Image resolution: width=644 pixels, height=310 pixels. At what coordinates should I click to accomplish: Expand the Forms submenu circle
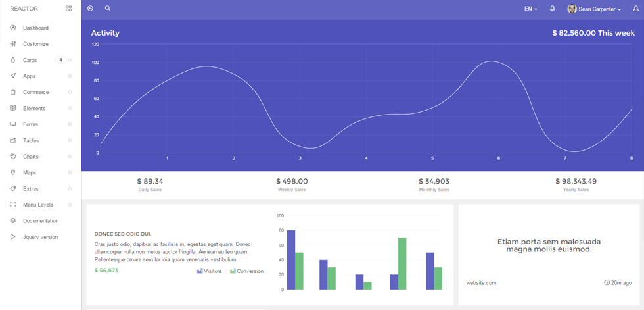click(70, 124)
